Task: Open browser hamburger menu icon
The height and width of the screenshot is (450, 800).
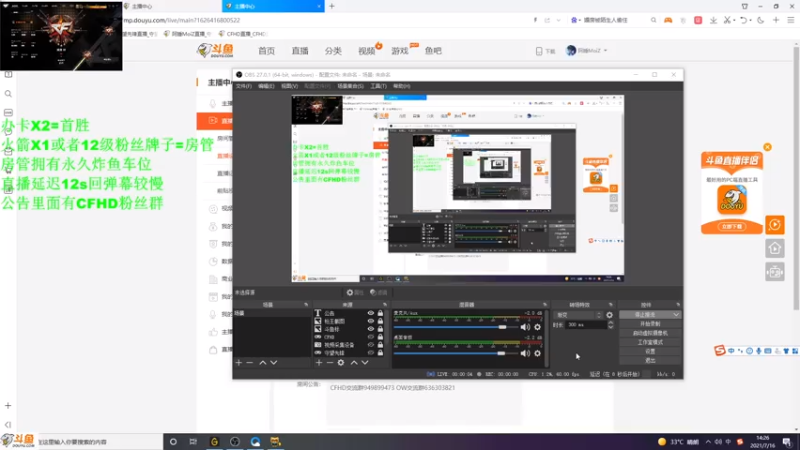Action: click(x=791, y=20)
